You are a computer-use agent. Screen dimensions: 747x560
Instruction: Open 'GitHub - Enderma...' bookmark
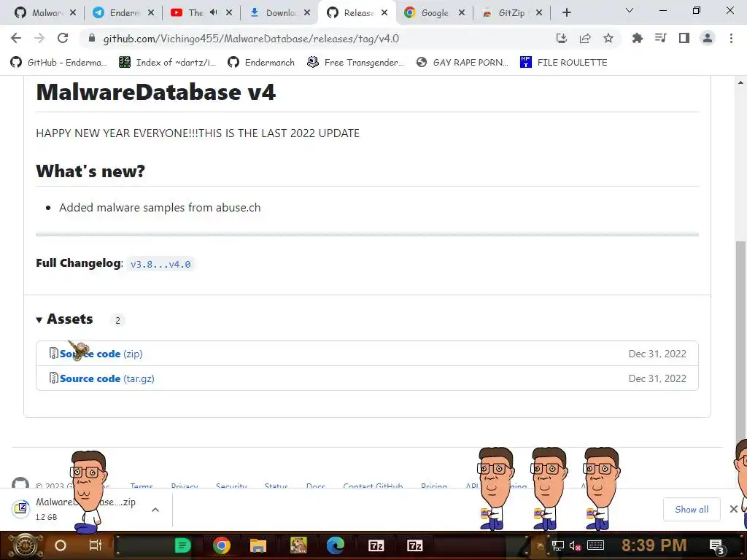59,63
